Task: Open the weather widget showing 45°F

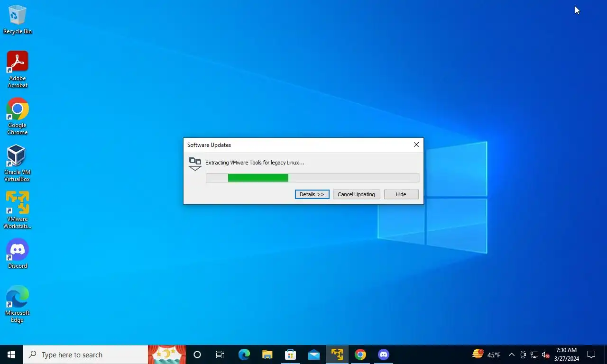Action: pyautogui.click(x=487, y=355)
